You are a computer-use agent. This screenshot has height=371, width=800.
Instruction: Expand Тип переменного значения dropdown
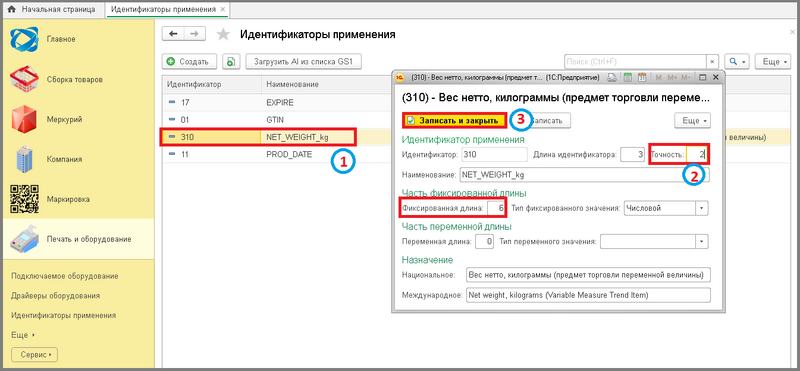point(701,241)
